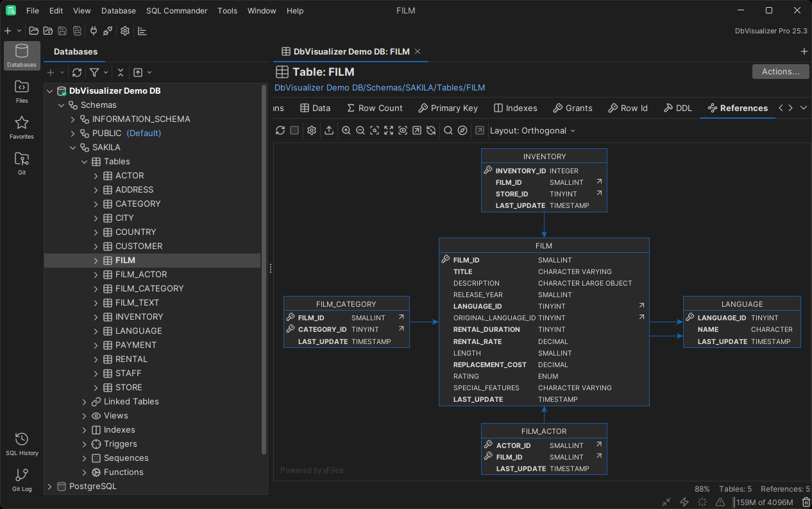The image size is (812, 509).
Task: Switch to the DDL tab
Action: coord(677,108)
